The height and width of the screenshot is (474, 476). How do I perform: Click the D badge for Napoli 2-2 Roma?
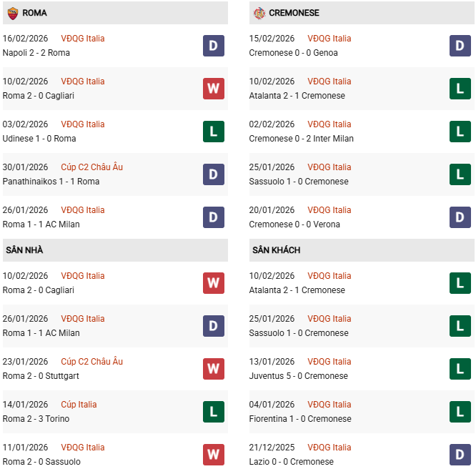(213, 46)
